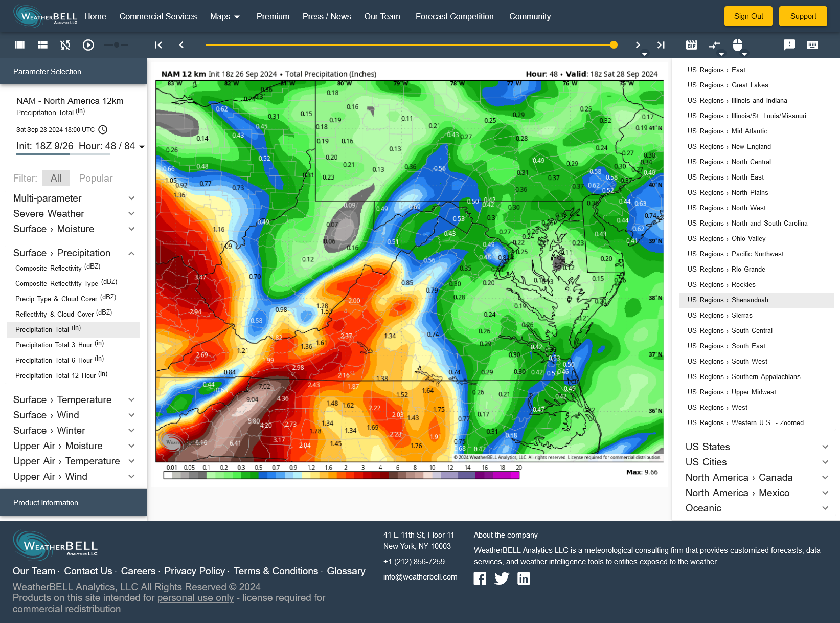Open the Init 18Z run/hour dropdown

[x=80, y=146]
